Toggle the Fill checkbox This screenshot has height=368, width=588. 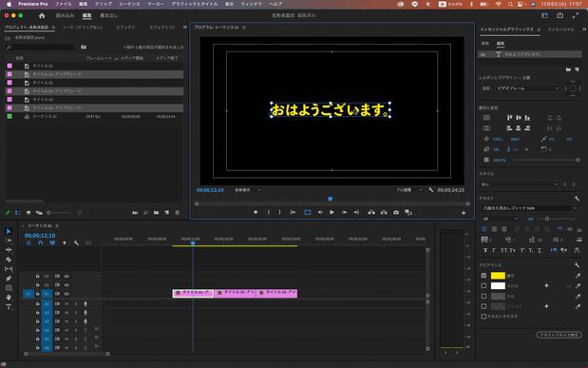[484, 275]
